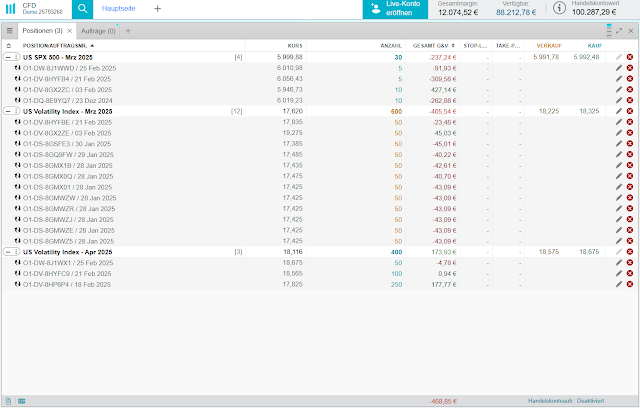Click Verkauf price 18,225 for Volatility Mrz

click(x=549, y=111)
